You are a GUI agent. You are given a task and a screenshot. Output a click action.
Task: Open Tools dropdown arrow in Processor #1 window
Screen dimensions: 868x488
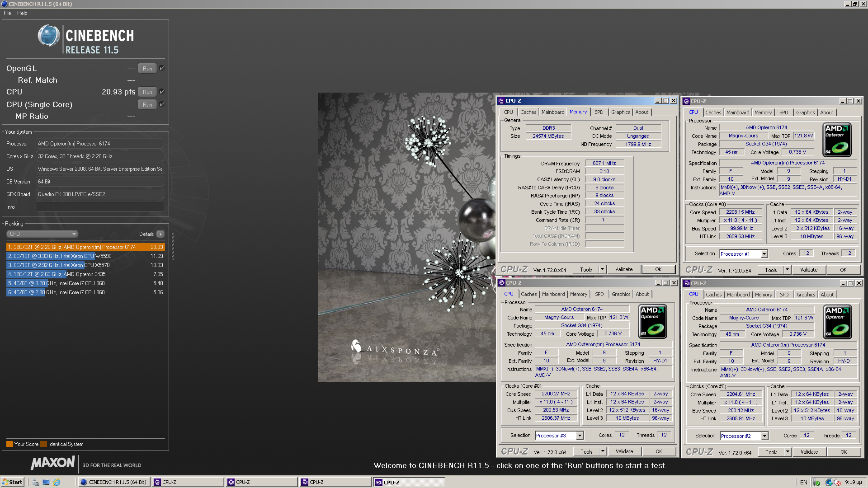787,270
